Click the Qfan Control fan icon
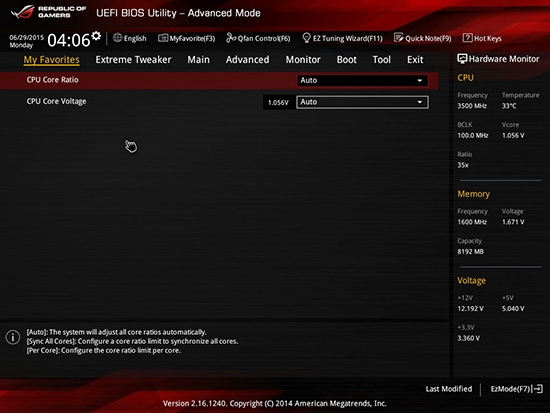The height and width of the screenshot is (413, 550). 231,38
